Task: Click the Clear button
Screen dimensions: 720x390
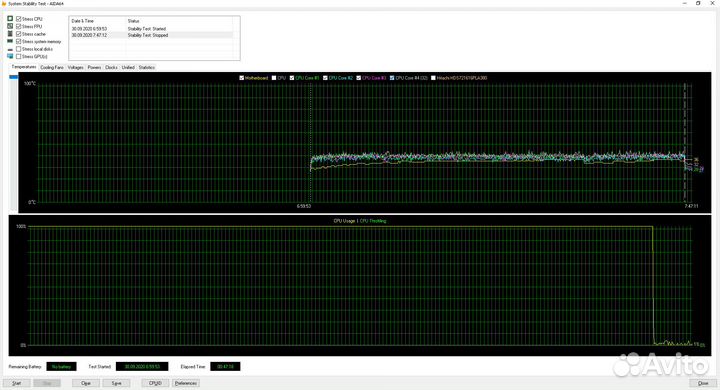Action: tap(86, 383)
